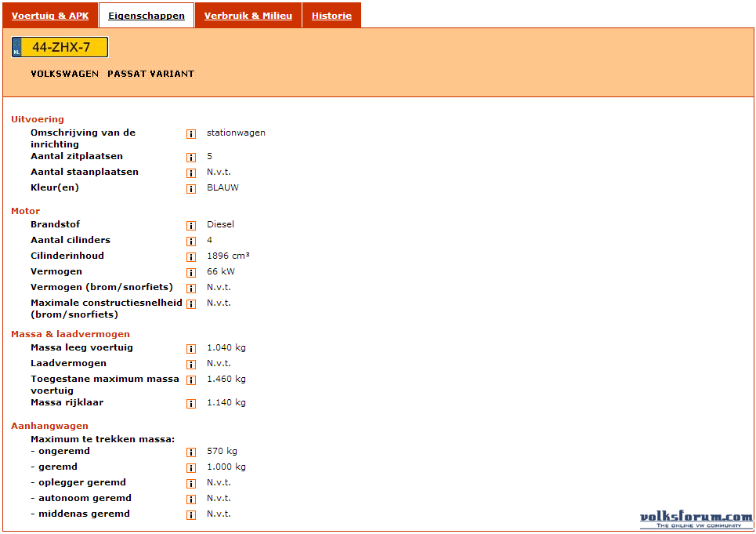
Task: Show info for Omschrijving van de inrichting
Action: 191,133
